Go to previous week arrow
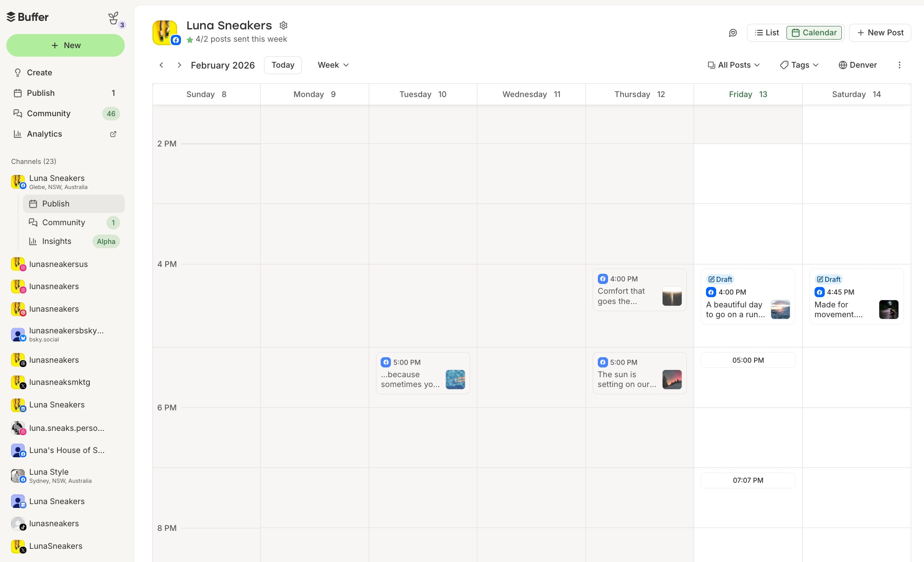This screenshot has height=562, width=924. point(161,65)
